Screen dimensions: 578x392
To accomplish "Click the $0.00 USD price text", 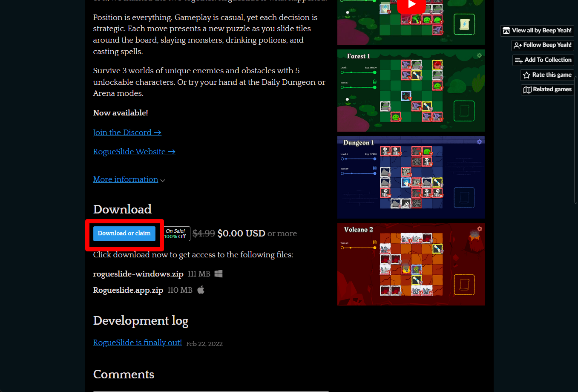I will click(x=241, y=233).
